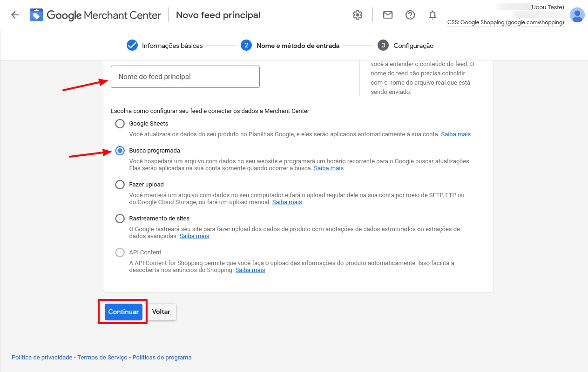Select the API Content radio button
This screenshot has width=588, height=372.
[x=120, y=252]
